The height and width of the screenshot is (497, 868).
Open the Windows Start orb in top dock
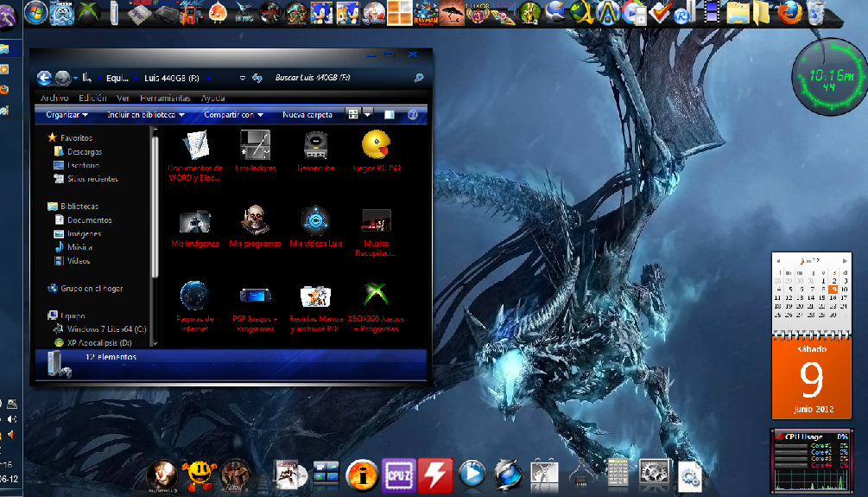point(36,13)
